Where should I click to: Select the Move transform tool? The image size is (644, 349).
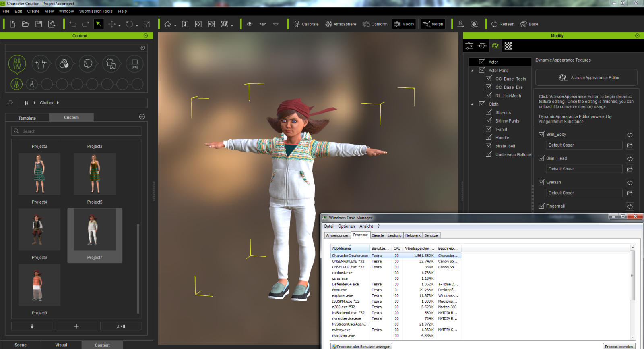pos(112,24)
